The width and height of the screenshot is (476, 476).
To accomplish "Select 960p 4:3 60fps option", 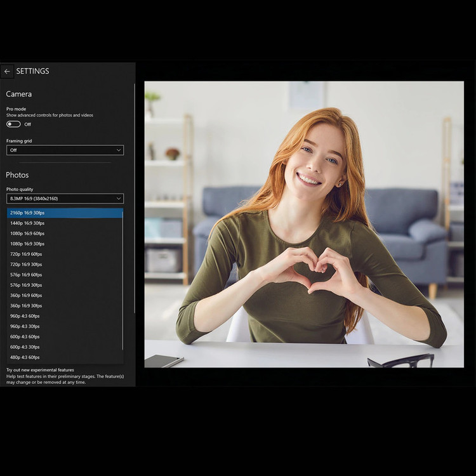I will [x=65, y=316].
